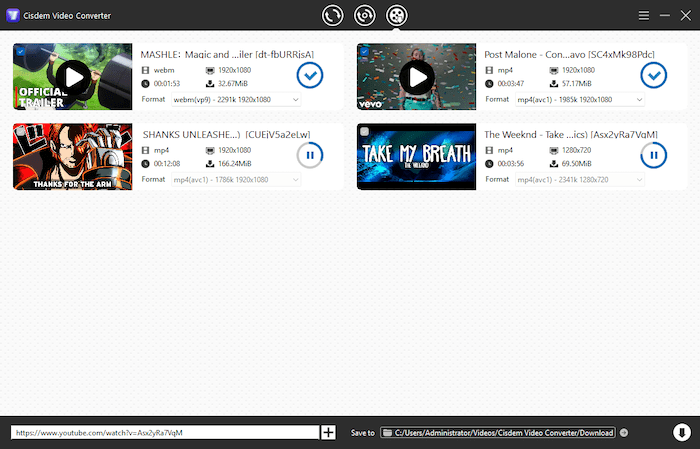Start download with bottom-right arrow button
This screenshot has height=449, width=700.
[682, 432]
